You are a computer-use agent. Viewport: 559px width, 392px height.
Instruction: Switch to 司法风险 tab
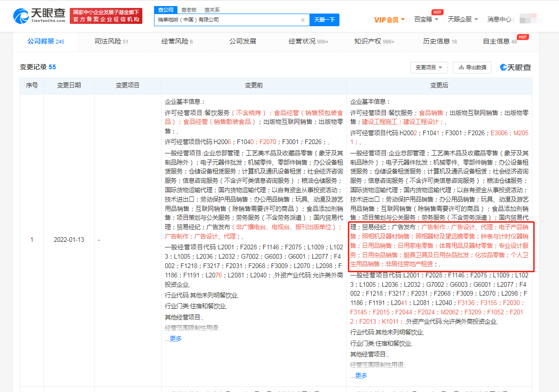111,41
